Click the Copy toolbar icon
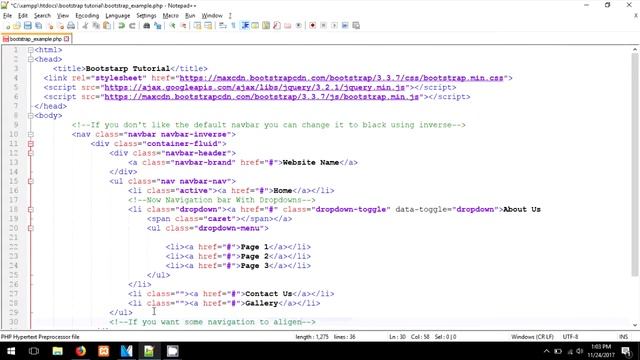640x360 pixels. [96, 26]
